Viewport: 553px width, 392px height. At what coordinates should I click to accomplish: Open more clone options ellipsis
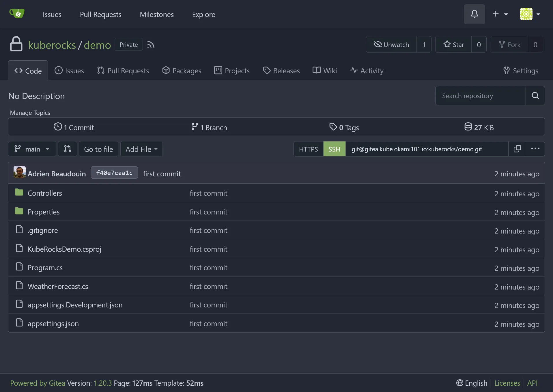click(535, 149)
